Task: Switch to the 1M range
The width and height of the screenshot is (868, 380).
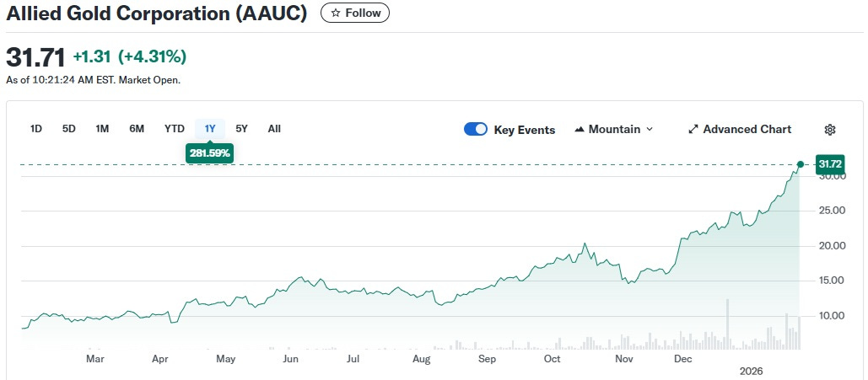Action: coord(102,129)
